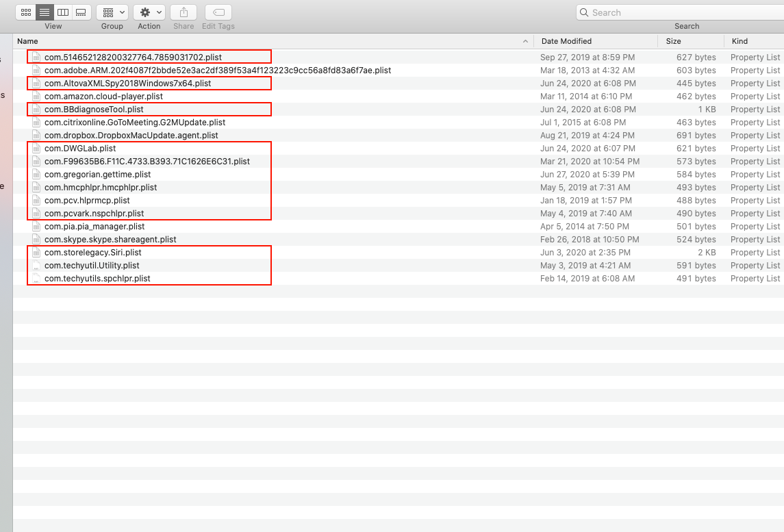Click file icon of com.F99635B6.F11C.4733.B393.71C1626E6C31.plist
This screenshot has height=532, width=784.
(x=36, y=161)
